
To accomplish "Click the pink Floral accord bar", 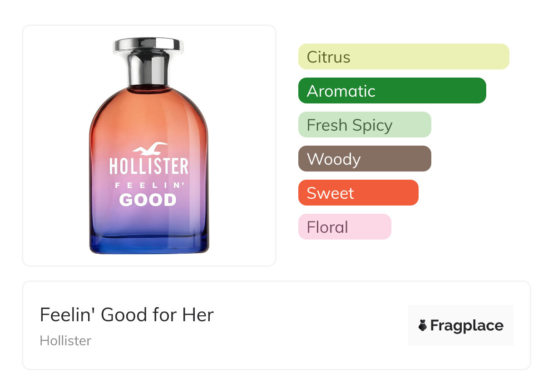I will [x=344, y=227].
